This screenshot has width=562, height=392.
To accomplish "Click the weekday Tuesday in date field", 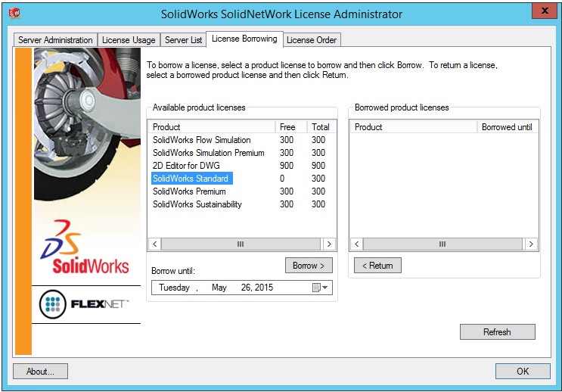I will [174, 288].
